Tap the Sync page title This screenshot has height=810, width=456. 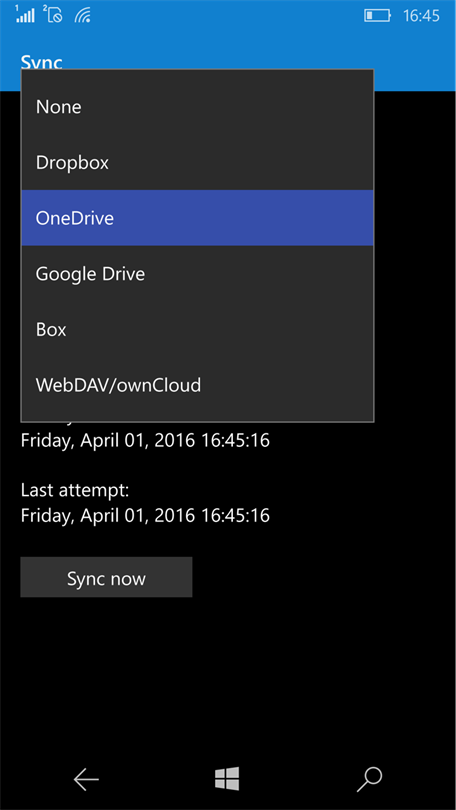pyautogui.click(x=41, y=61)
